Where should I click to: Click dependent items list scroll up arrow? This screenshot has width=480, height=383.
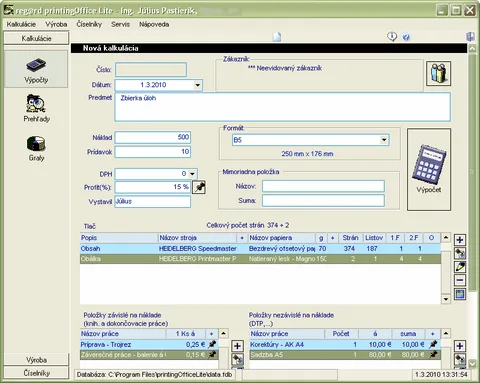click(224, 333)
